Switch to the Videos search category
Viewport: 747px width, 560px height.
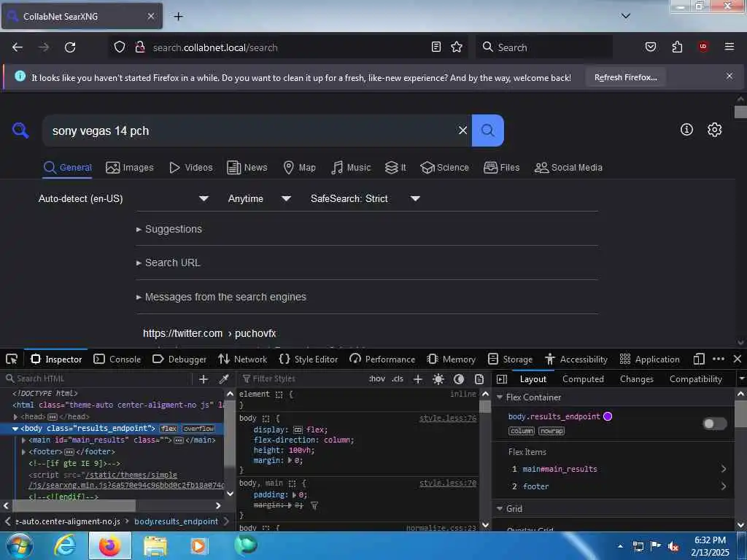190,168
